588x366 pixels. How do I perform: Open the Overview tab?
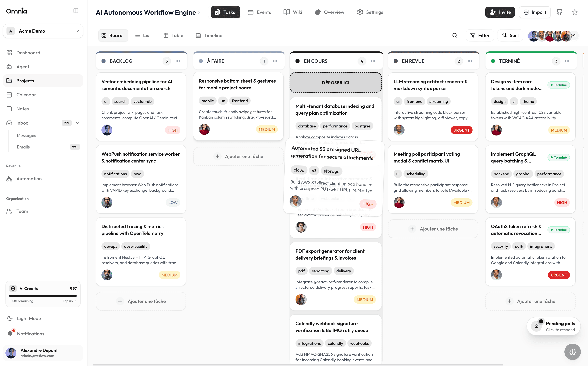coord(330,12)
